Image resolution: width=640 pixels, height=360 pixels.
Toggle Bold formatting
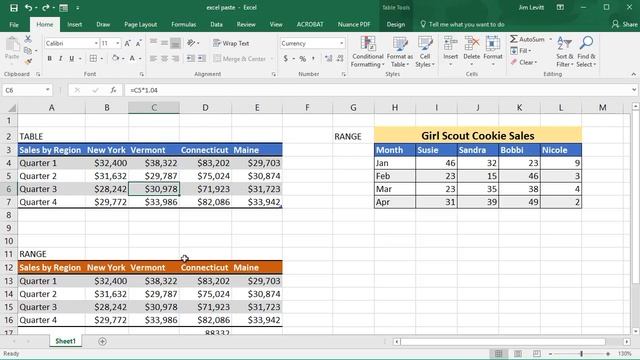click(x=49, y=59)
